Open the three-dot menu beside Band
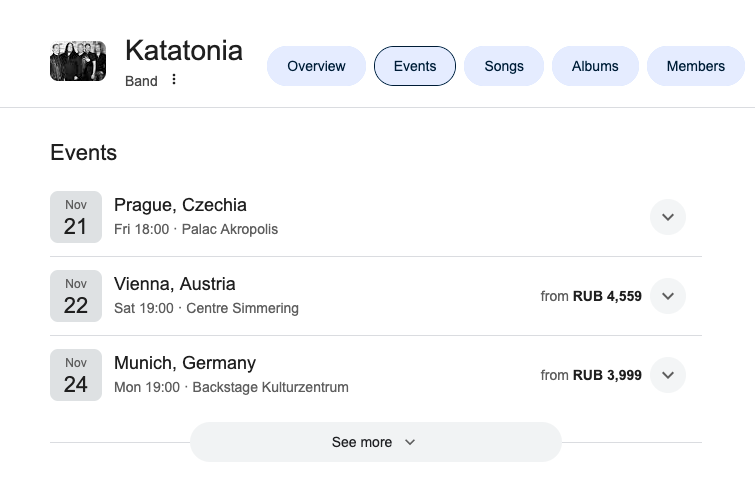The height and width of the screenshot is (482, 755). 174,80
